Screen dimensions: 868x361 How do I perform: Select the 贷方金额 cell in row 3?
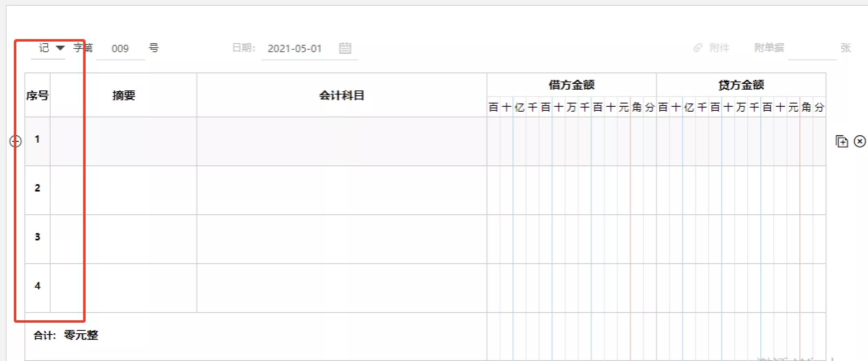tap(741, 239)
